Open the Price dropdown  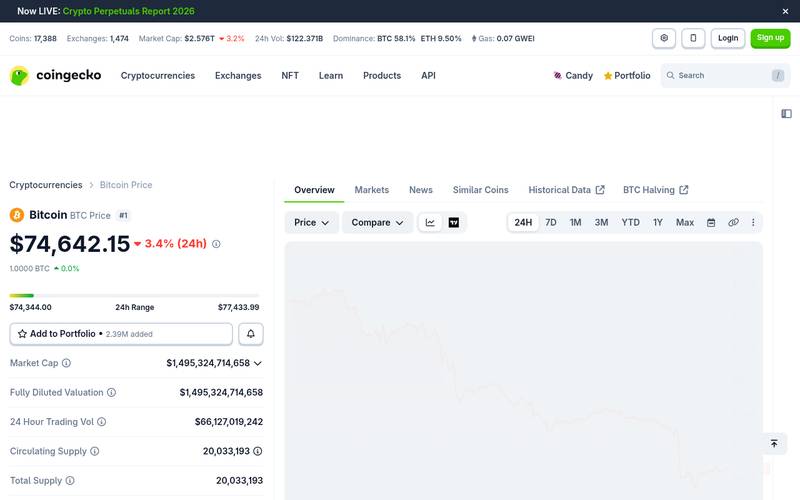311,222
